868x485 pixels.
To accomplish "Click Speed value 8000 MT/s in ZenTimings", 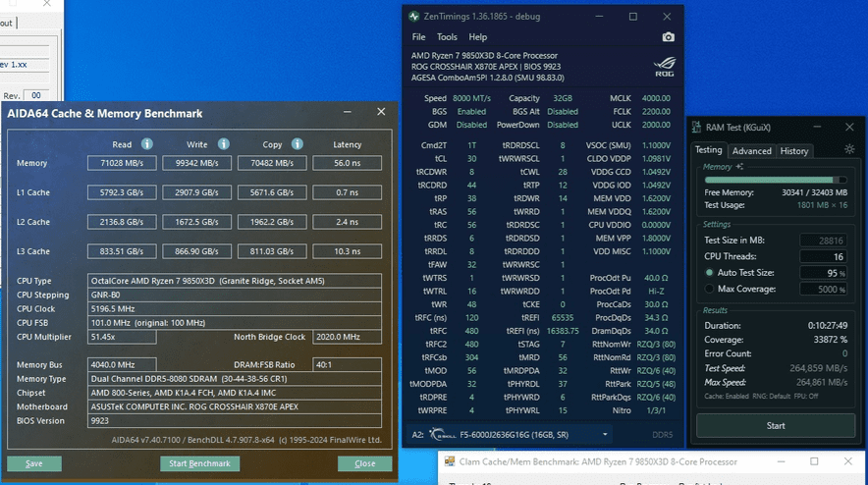I will pos(471,98).
